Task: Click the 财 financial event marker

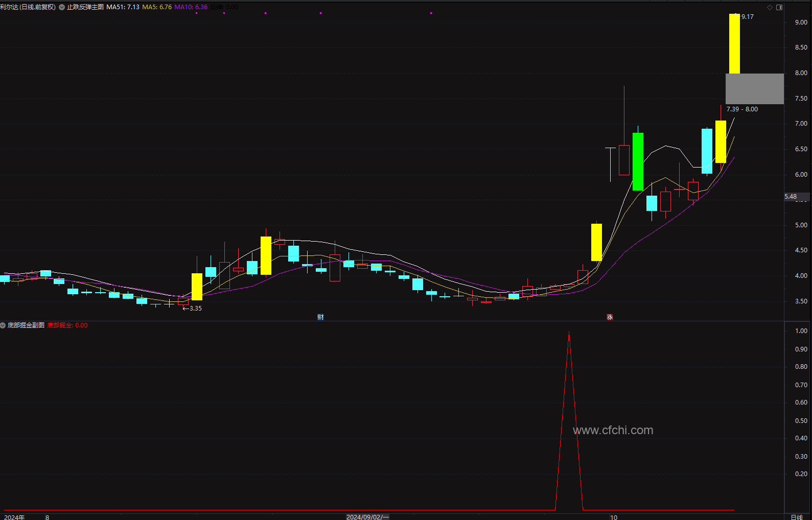Action: pos(320,317)
